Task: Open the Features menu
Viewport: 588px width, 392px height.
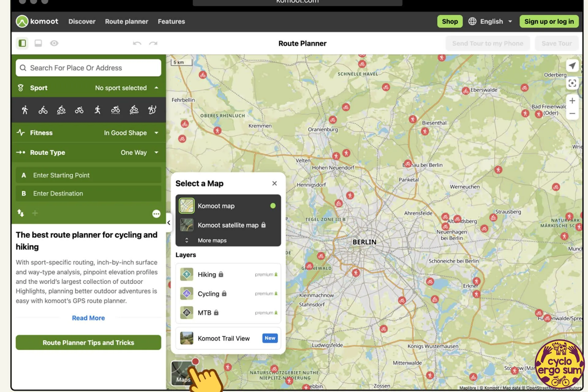Action: coord(171,21)
